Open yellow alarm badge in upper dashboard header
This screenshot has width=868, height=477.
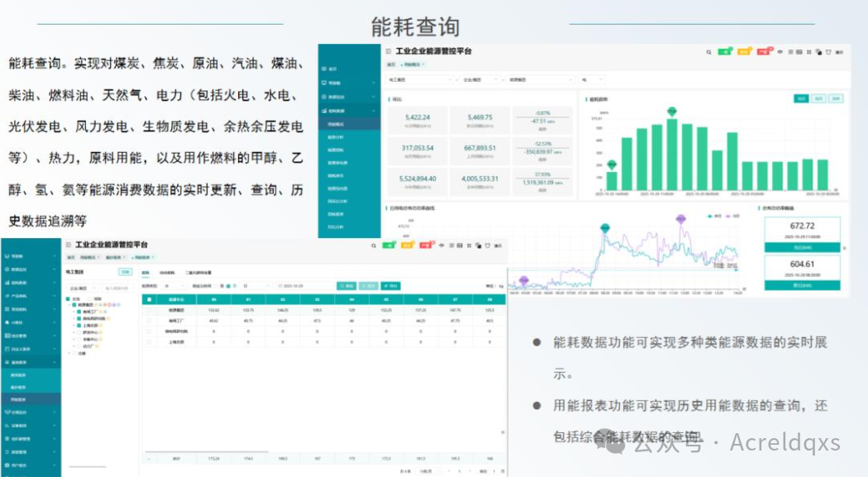click(745, 51)
